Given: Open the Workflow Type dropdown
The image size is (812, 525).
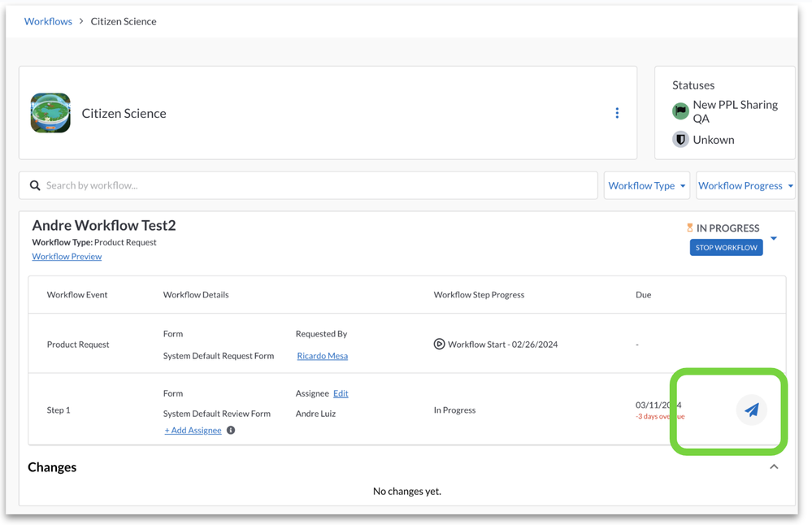Looking at the screenshot, I should click(x=646, y=186).
